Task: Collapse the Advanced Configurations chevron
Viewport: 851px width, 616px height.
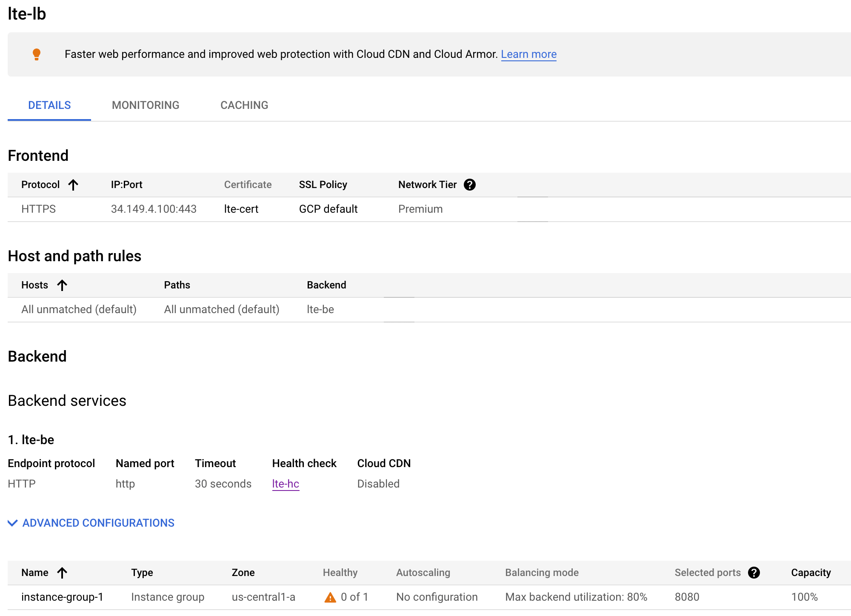Action: coord(11,523)
